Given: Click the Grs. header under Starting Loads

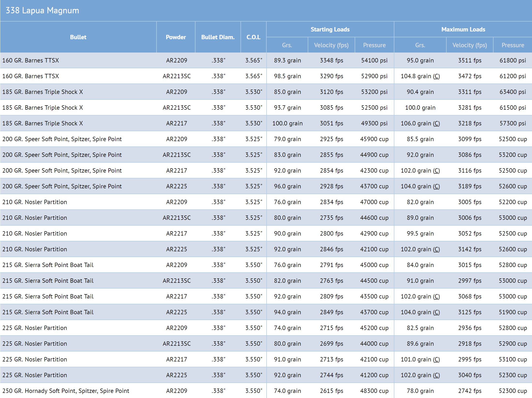Looking at the screenshot, I should (287, 45).
